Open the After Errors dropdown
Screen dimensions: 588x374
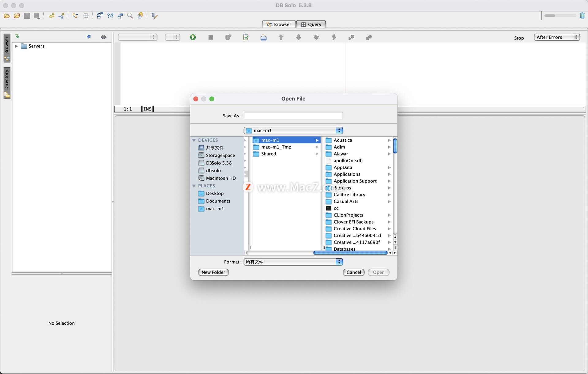557,37
